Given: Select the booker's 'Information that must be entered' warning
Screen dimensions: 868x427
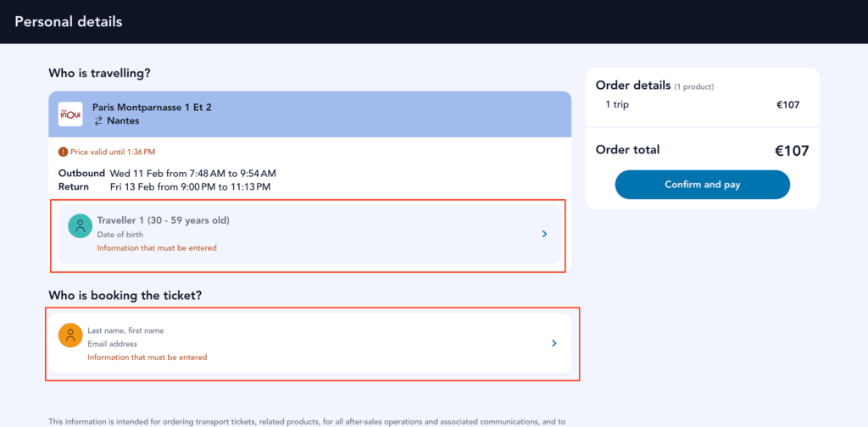Looking at the screenshot, I should point(147,358).
